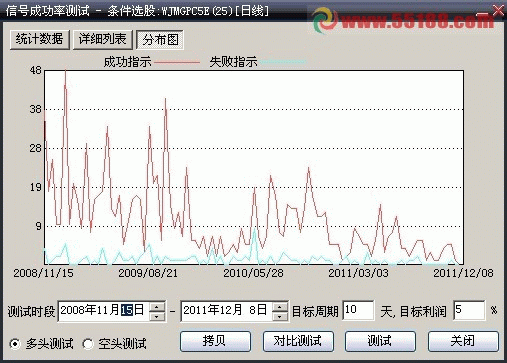Select the 多头测试 radio button
The height and width of the screenshot is (363, 507).
[15, 344]
